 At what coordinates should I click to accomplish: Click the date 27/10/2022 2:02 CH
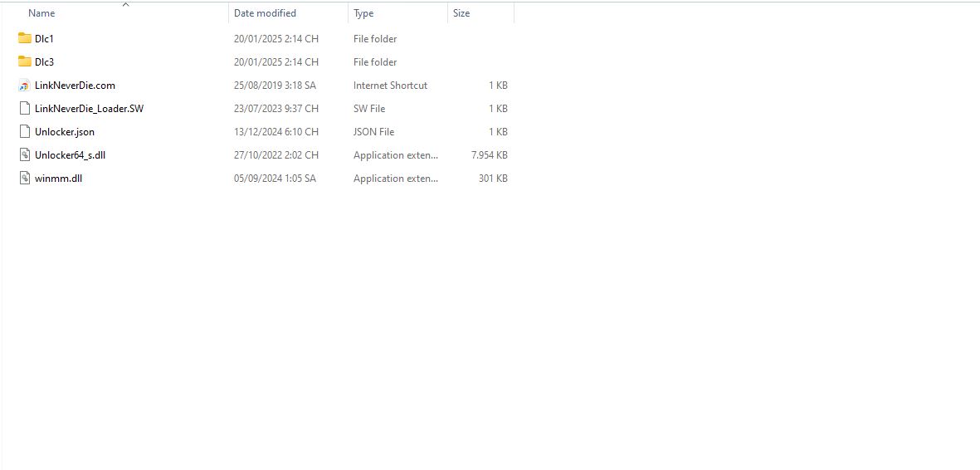(x=276, y=155)
